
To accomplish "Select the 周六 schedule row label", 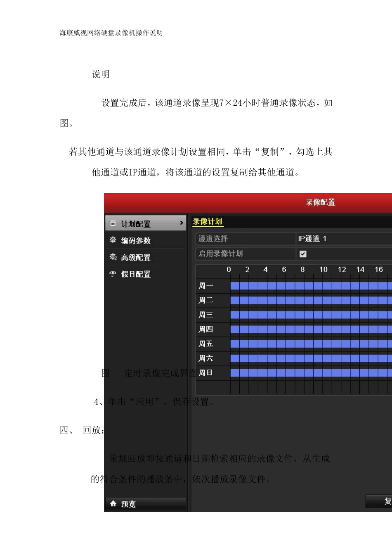I will pos(206,358).
